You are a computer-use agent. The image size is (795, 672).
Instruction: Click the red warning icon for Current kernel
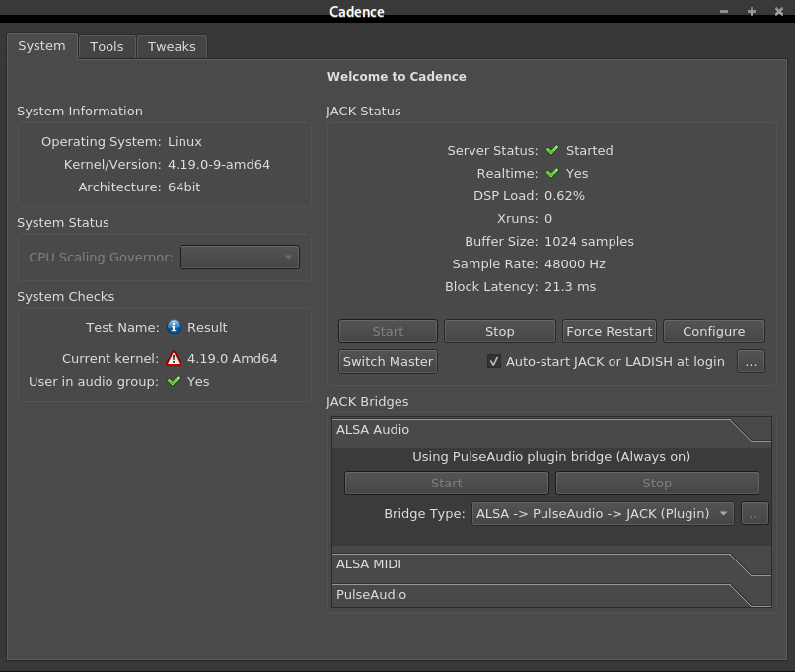tap(174, 359)
